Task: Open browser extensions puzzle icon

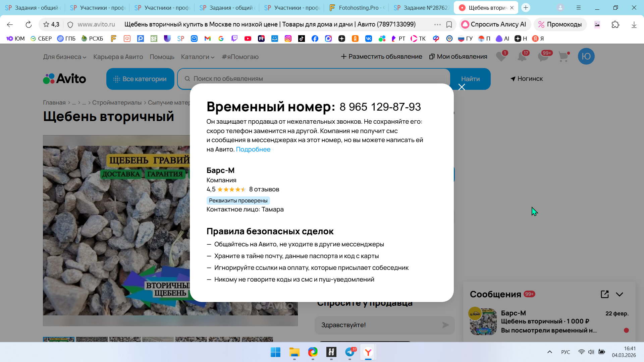Action: click(615, 24)
